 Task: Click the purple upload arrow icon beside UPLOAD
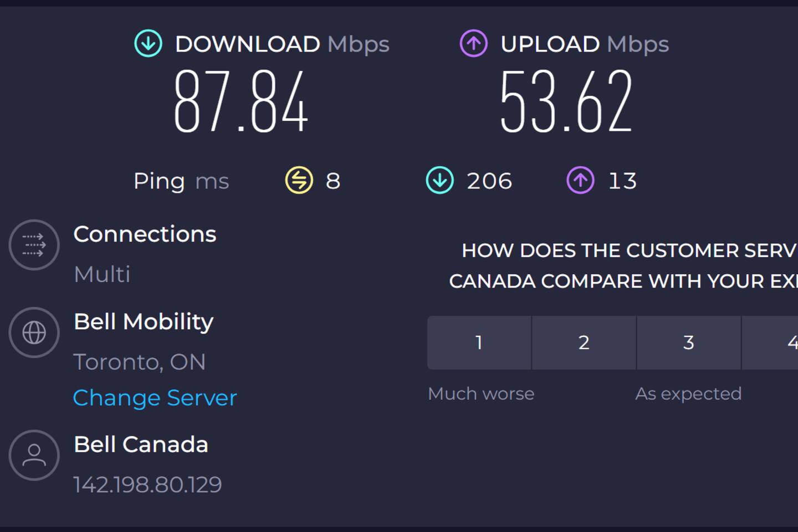pyautogui.click(x=474, y=43)
